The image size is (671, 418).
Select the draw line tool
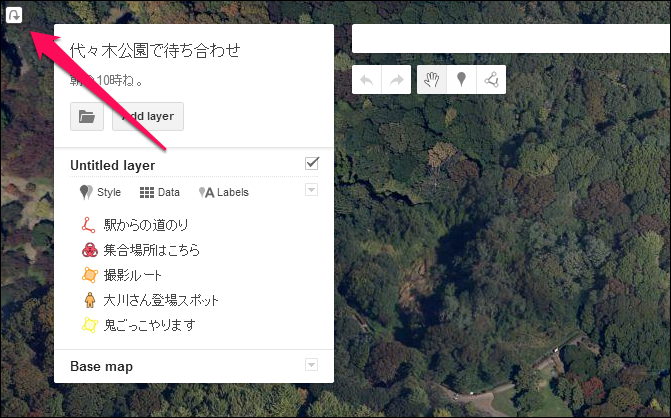tap(491, 80)
